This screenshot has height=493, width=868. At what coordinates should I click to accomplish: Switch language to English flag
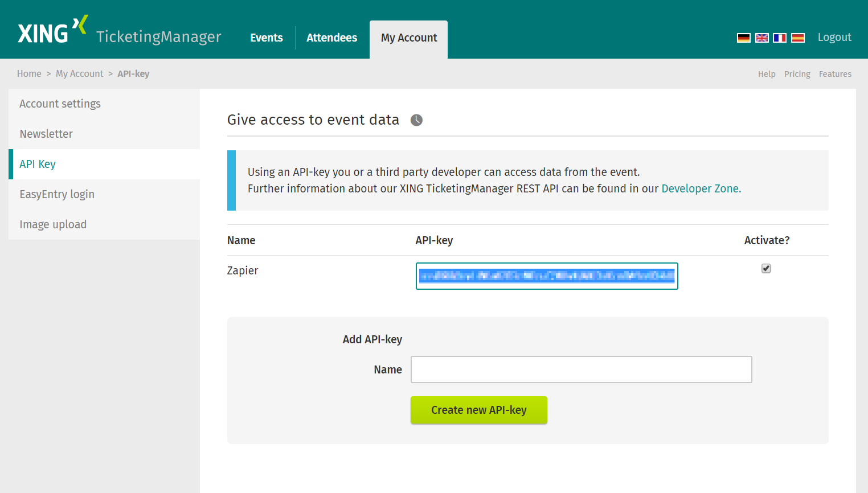point(761,38)
